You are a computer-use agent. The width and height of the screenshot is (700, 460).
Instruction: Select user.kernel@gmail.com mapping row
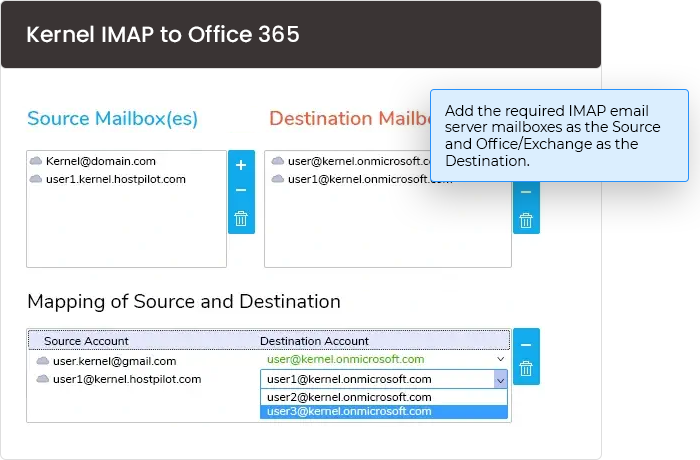point(114,361)
